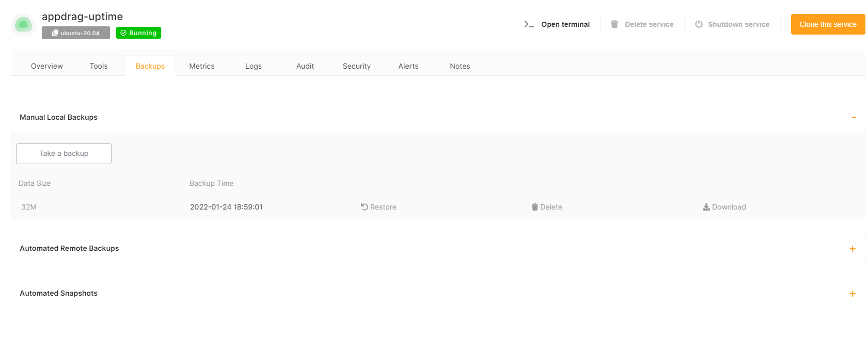Click the green Running status badge
This screenshot has width=868, height=337.
click(138, 33)
